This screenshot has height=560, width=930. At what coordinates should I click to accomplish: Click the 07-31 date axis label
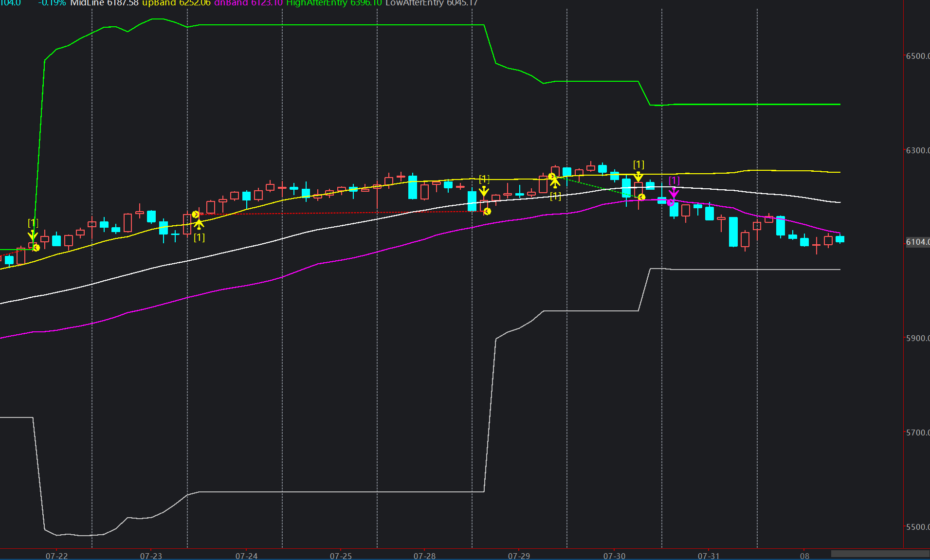(709, 556)
